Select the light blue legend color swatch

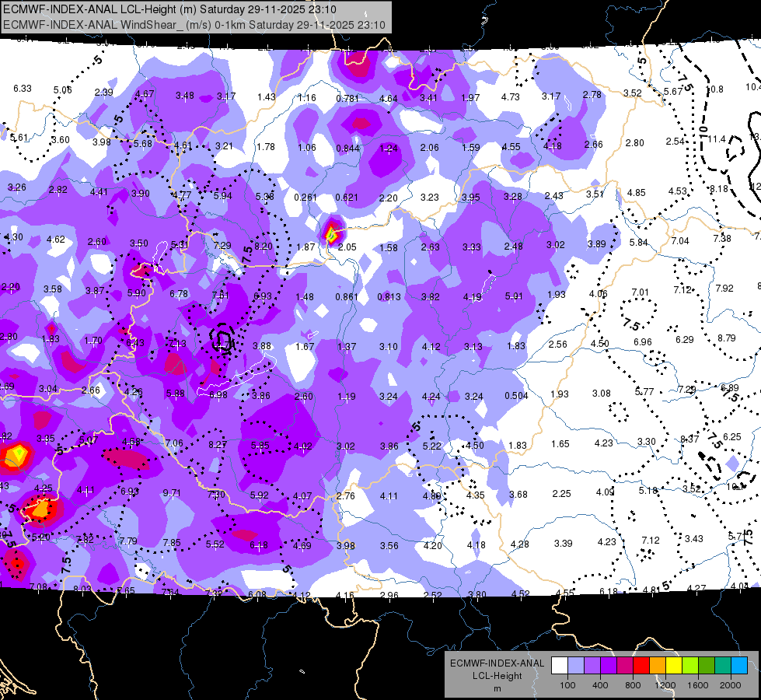click(576, 666)
